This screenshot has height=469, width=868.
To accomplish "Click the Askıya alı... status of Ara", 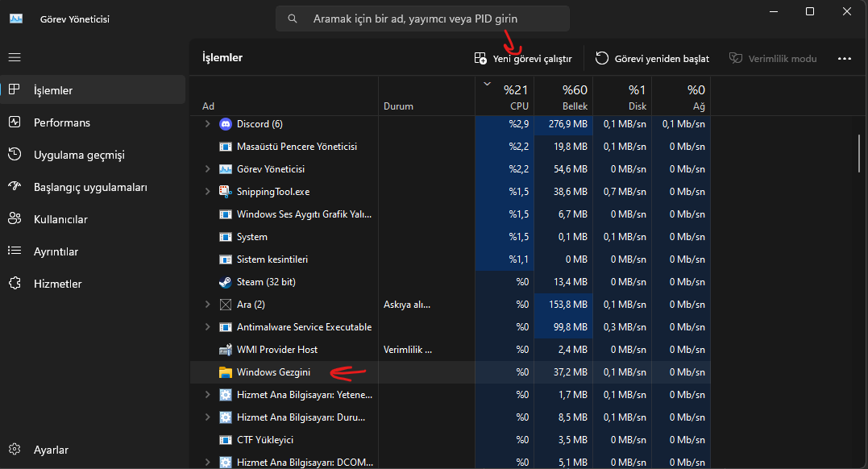I will pos(407,305).
